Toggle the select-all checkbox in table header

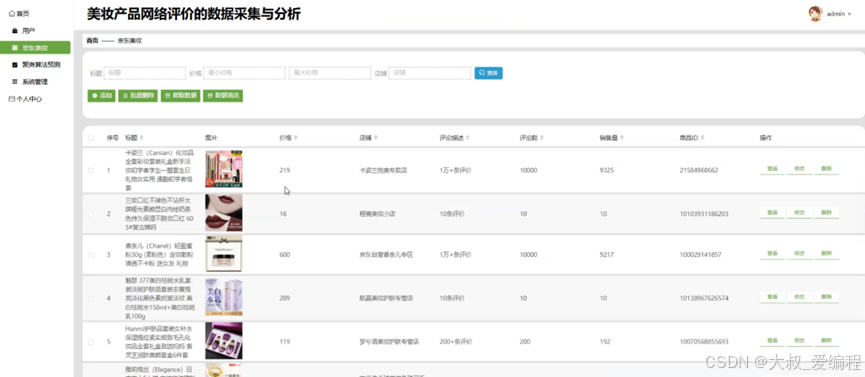pos(91,137)
